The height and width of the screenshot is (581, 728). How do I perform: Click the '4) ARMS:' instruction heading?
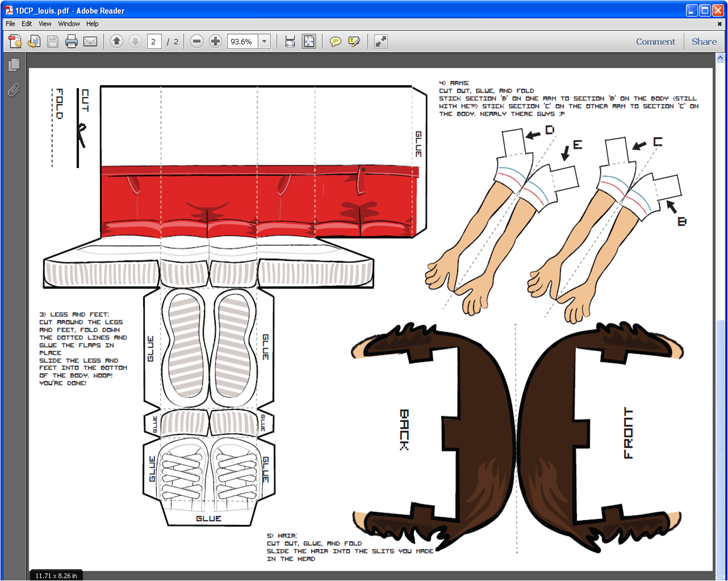pyautogui.click(x=454, y=83)
